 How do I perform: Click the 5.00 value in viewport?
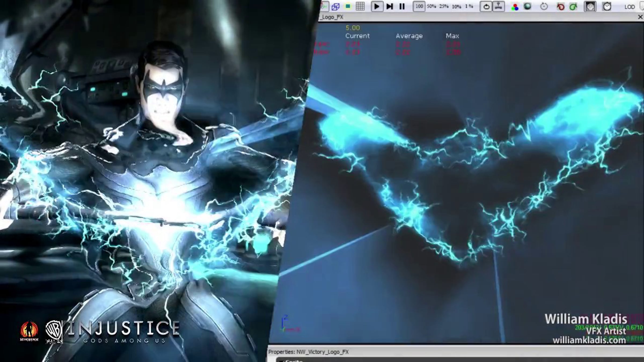(353, 28)
